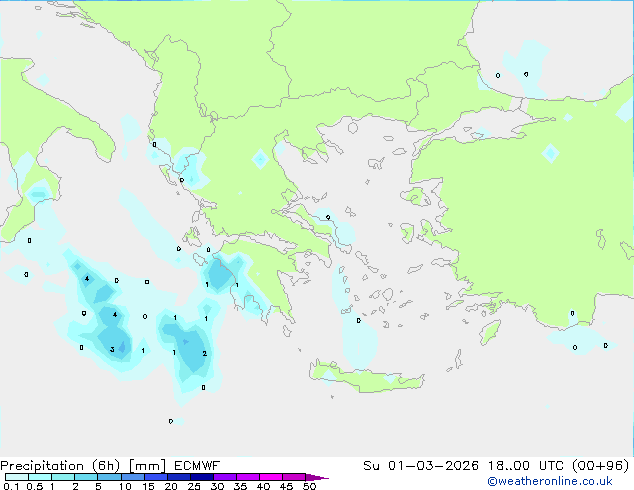Image resolution: width=634 pixels, height=490 pixels.
Task: Click the 'ECMWF' model label
Action: click(x=197, y=466)
